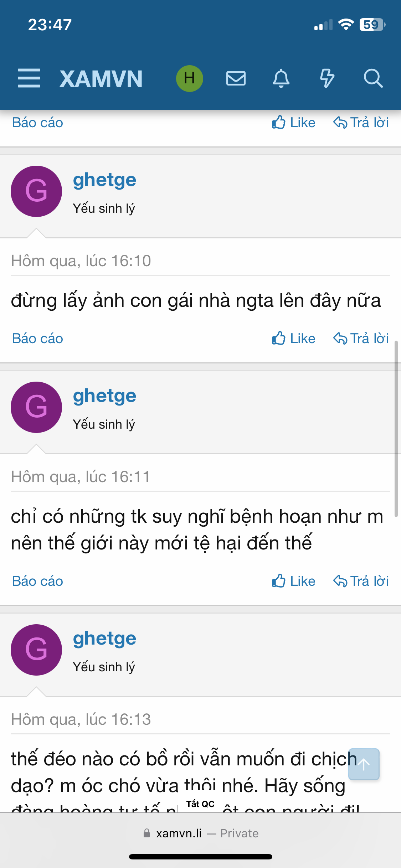
Task: Click the 'Hôm qua, lúc 16:13' timestamp
Action: click(81, 719)
